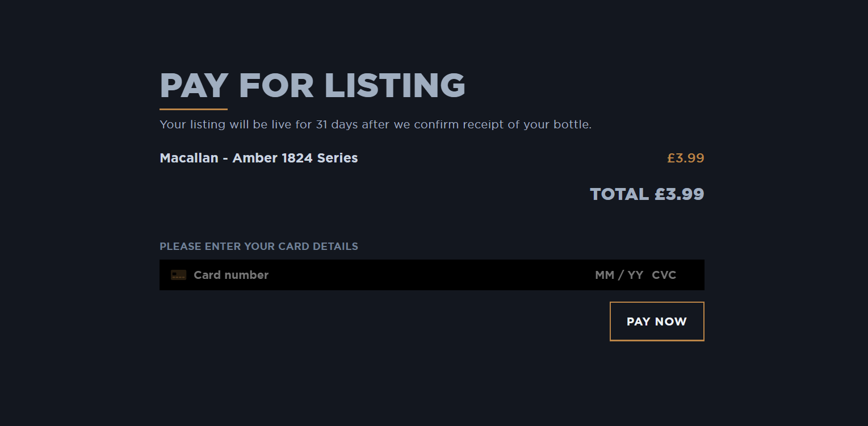
Task: Click the gold £3.99 item price
Action: pos(685,158)
